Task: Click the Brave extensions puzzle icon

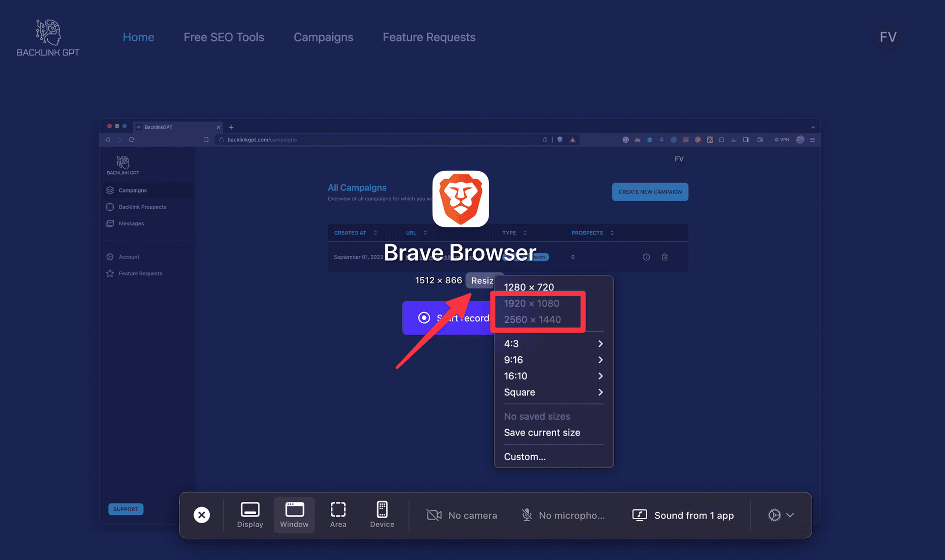Action: coord(722,140)
